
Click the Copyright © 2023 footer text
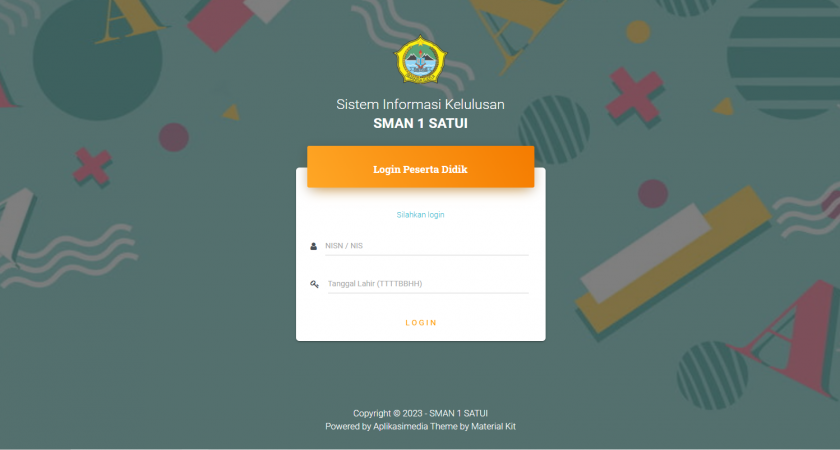pos(421,413)
